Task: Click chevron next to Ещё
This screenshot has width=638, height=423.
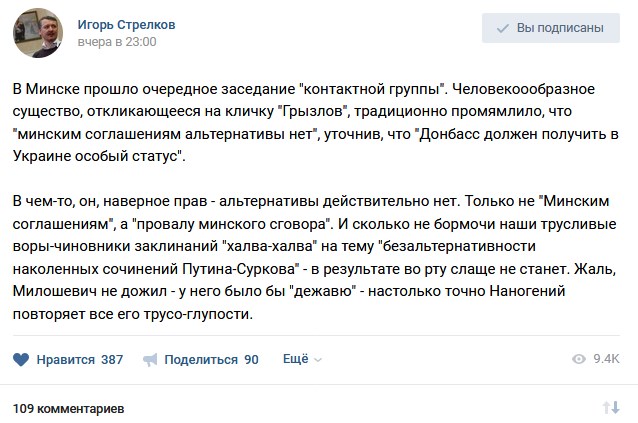Action: 318,360
